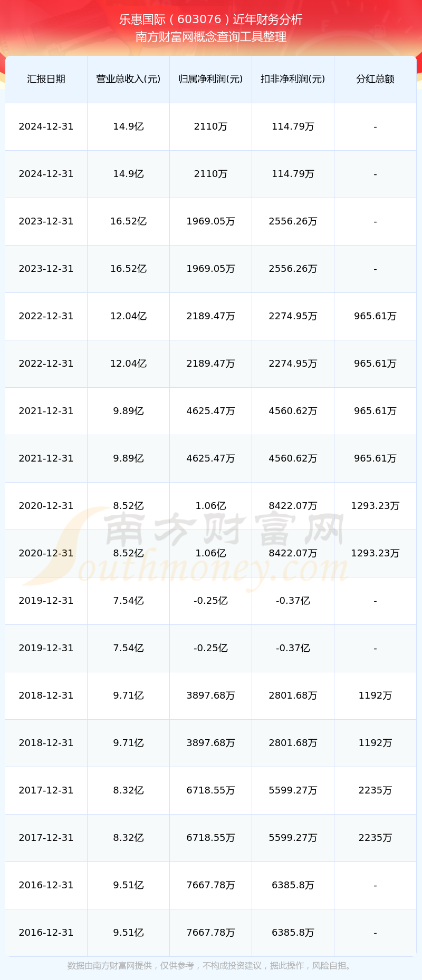
Task: Select 1293.23万 dividend in first 2020 row
Action: [x=375, y=506]
